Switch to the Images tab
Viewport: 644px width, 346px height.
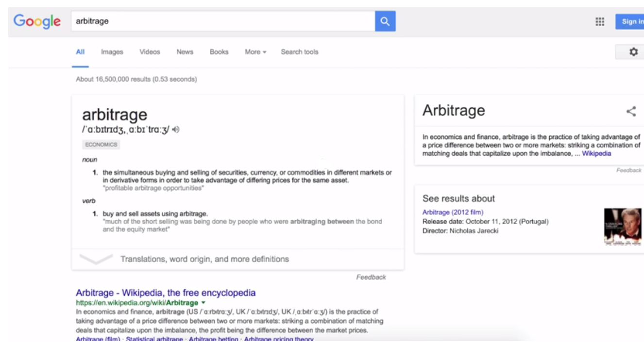pyautogui.click(x=112, y=52)
